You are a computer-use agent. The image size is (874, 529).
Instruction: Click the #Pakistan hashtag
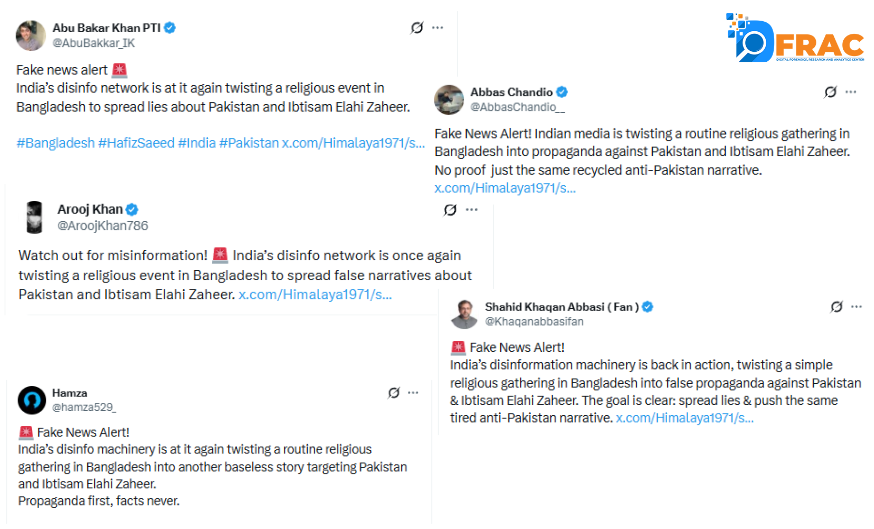(248, 143)
